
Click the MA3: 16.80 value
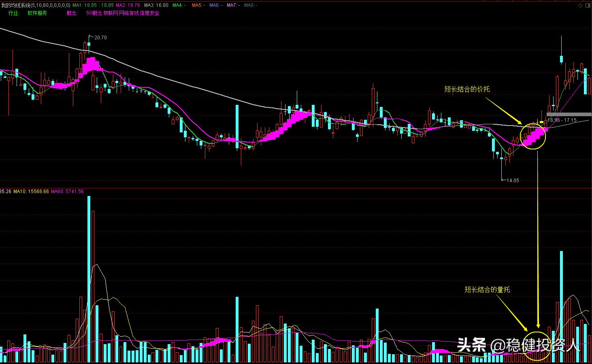pyautogui.click(x=156, y=5)
